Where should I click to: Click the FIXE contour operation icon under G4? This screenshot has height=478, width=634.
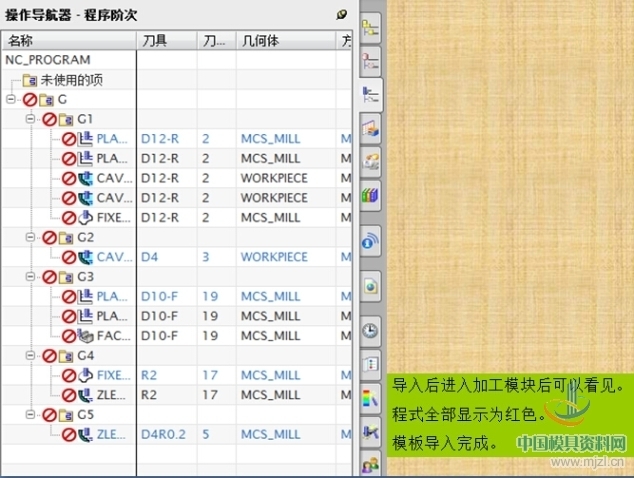pos(85,375)
